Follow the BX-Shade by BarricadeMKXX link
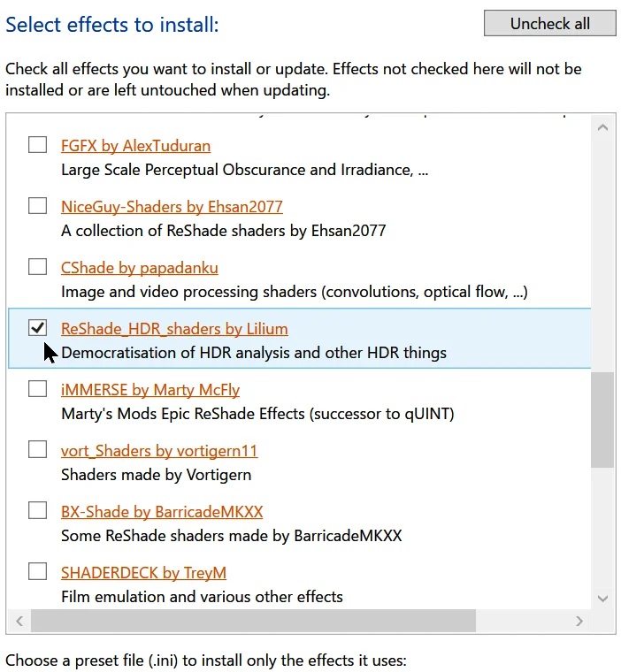 coord(162,512)
